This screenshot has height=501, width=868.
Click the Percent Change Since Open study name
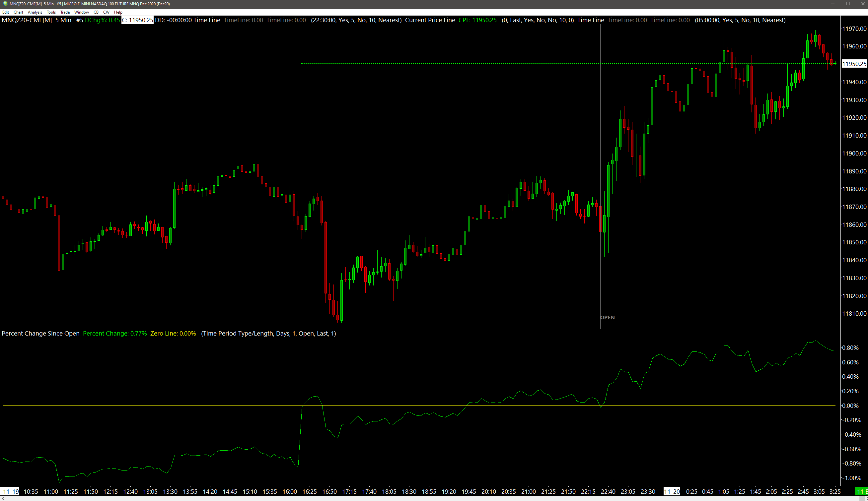[40, 334]
